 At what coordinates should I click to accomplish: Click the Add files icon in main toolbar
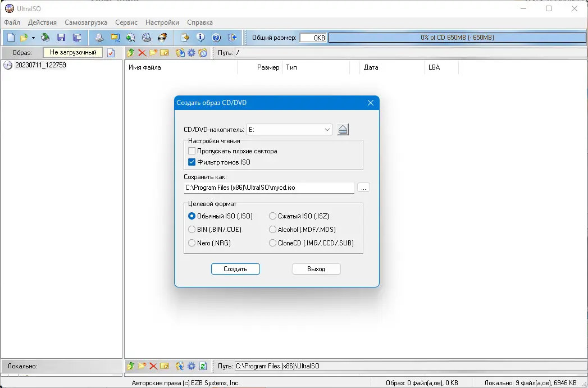point(185,38)
